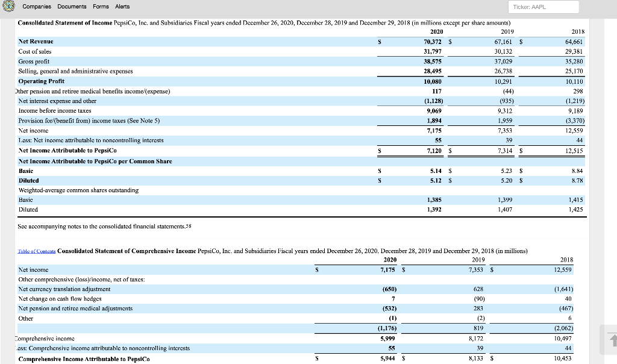Click the site logo icon
The image size is (617, 364).
coord(8,6)
